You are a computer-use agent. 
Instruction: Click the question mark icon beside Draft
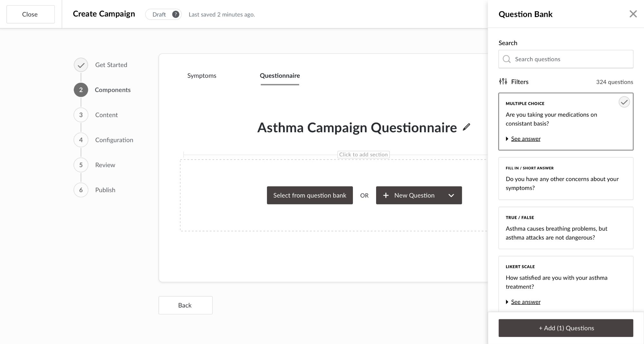coord(175,14)
